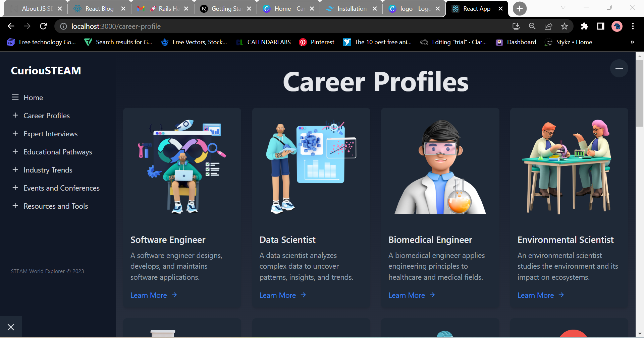644x338 pixels.
Task: Learn More about Biomedical Engineer
Action: [x=412, y=295]
